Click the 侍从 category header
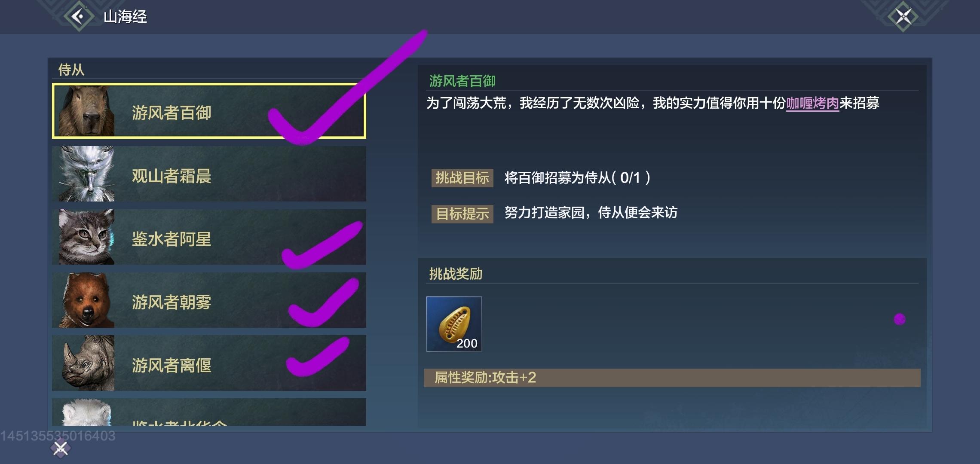The width and height of the screenshot is (980, 464). [71, 70]
